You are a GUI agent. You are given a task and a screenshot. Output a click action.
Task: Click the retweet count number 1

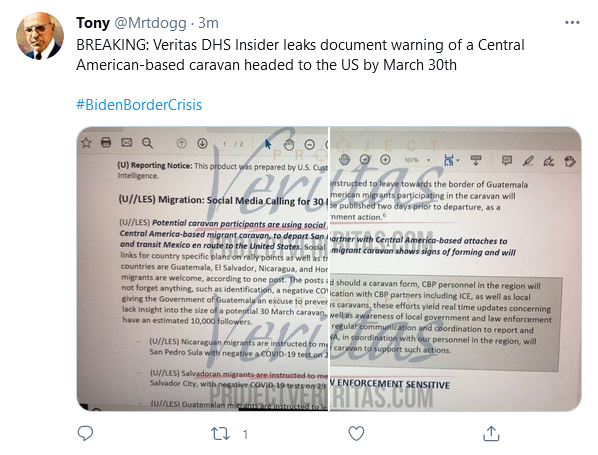point(245,434)
